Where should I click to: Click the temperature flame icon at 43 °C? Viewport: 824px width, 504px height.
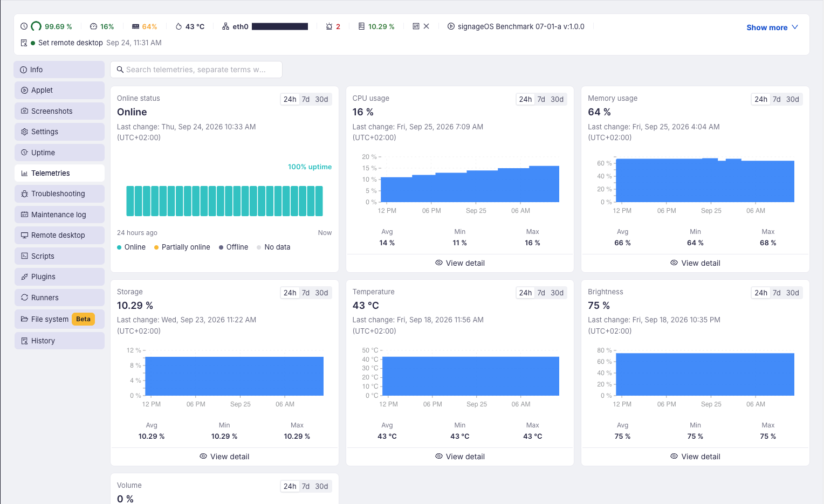178,26
